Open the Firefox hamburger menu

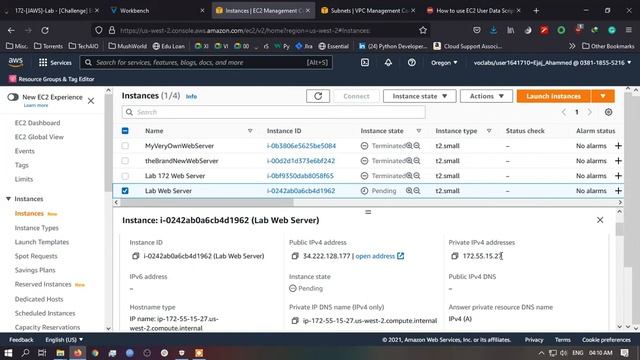(629, 30)
